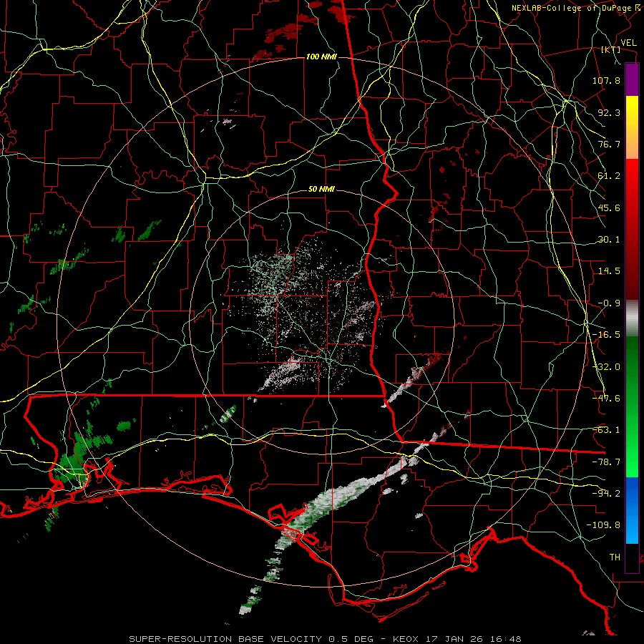
Task: Select the -109.8 value on velocity scale
Action: coord(603,525)
